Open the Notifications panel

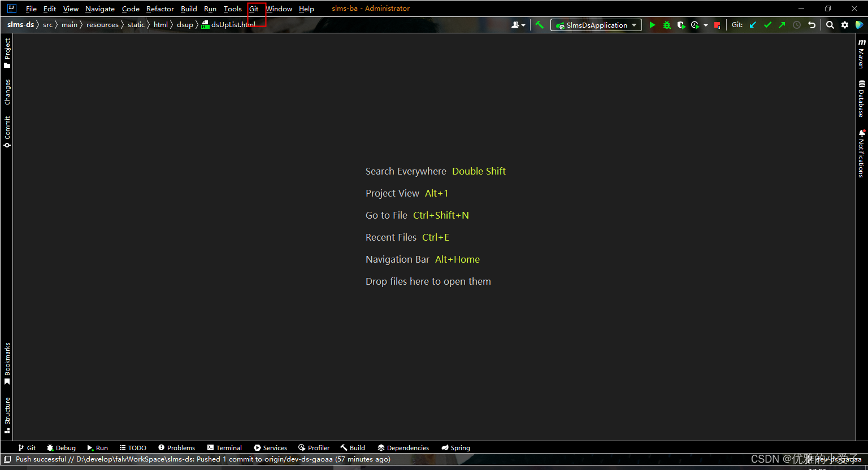861,154
